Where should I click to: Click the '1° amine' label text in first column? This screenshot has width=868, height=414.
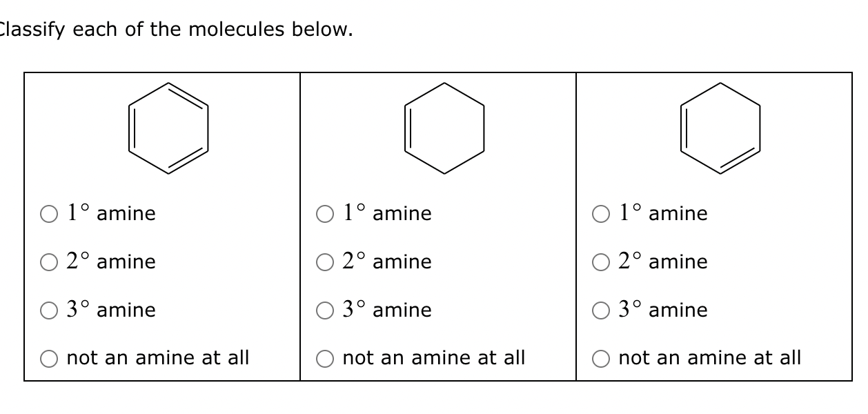110,214
